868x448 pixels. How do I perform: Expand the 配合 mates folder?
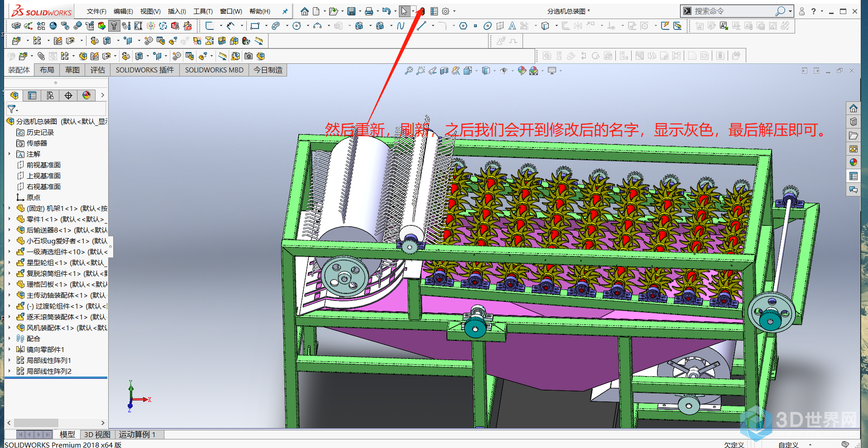[10, 338]
